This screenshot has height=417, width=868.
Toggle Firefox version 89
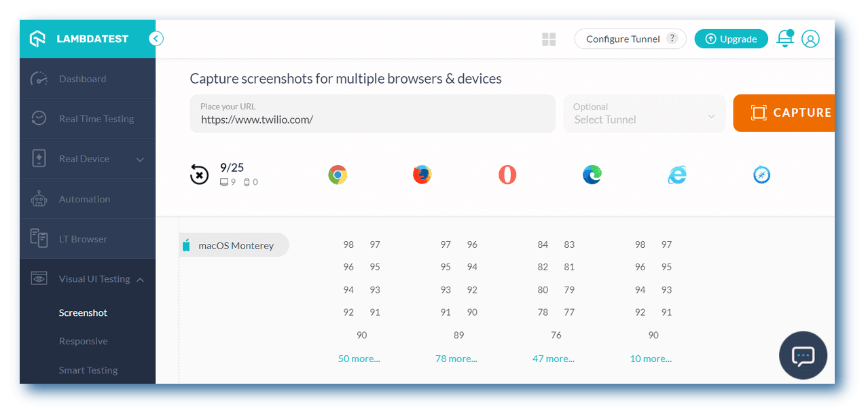[459, 335]
